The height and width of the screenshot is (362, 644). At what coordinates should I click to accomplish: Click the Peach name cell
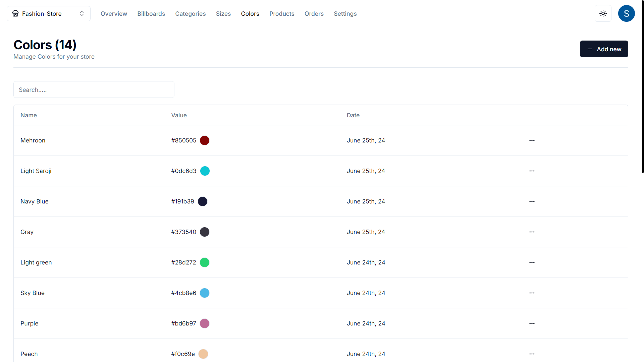(29, 354)
